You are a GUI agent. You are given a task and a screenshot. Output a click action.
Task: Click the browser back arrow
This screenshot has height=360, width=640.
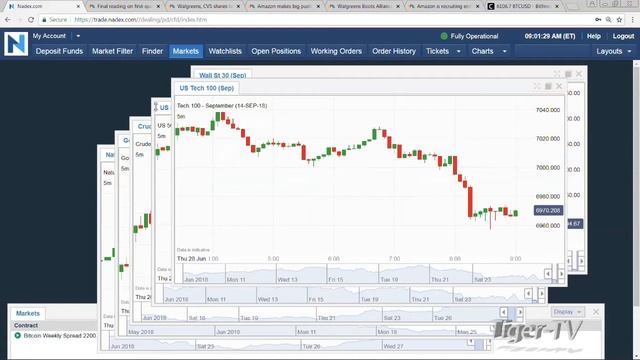[7, 20]
